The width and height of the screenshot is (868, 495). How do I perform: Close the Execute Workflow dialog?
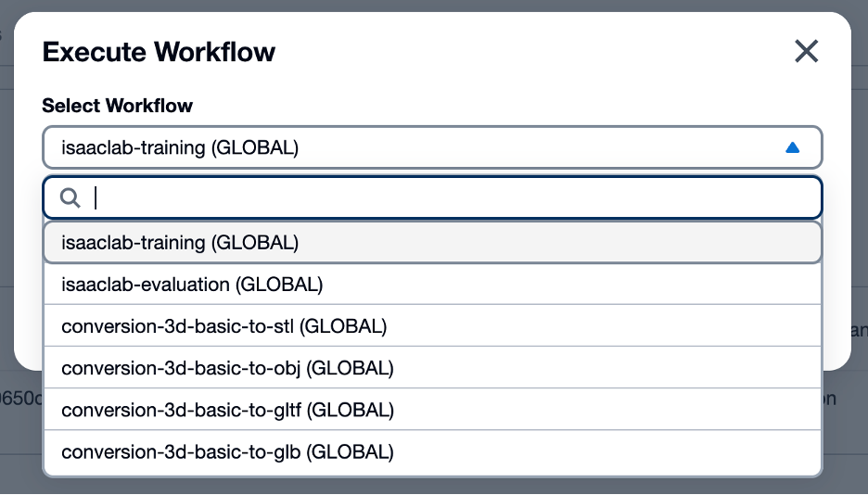point(806,51)
